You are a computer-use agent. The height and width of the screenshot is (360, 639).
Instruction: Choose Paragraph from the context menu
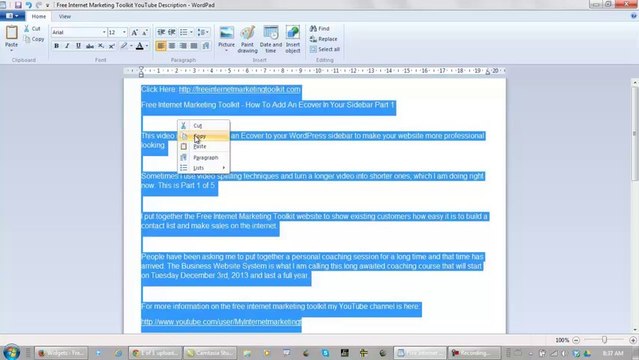coord(203,157)
